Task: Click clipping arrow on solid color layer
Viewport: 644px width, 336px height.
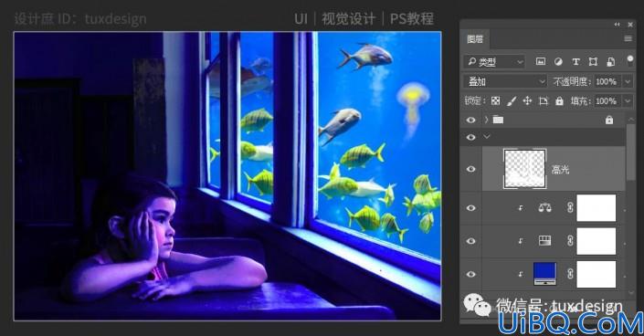Action: [521, 274]
